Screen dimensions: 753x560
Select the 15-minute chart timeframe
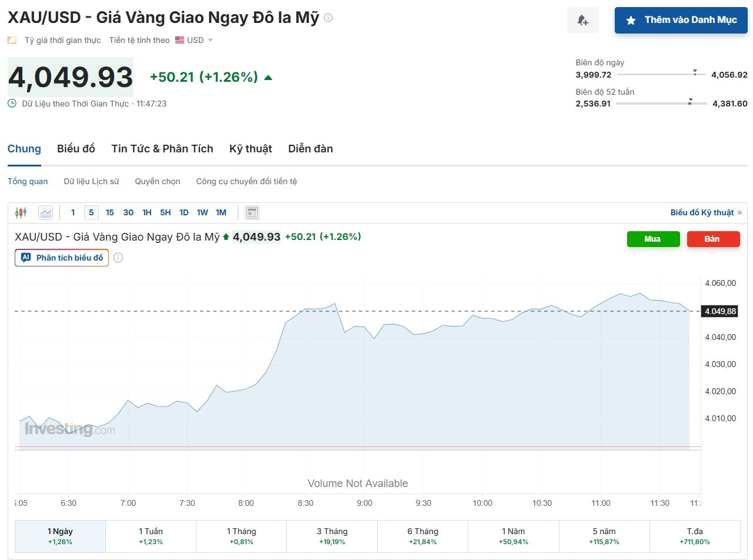coord(109,212)
